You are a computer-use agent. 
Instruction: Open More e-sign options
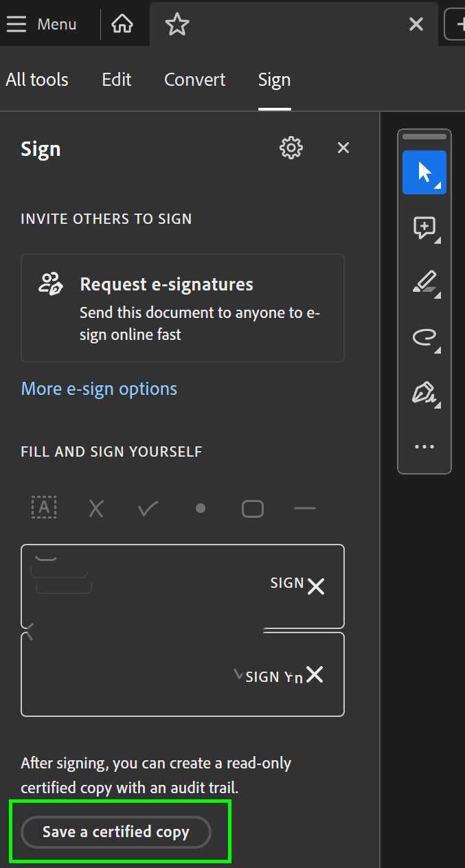(x=98, y=389)
